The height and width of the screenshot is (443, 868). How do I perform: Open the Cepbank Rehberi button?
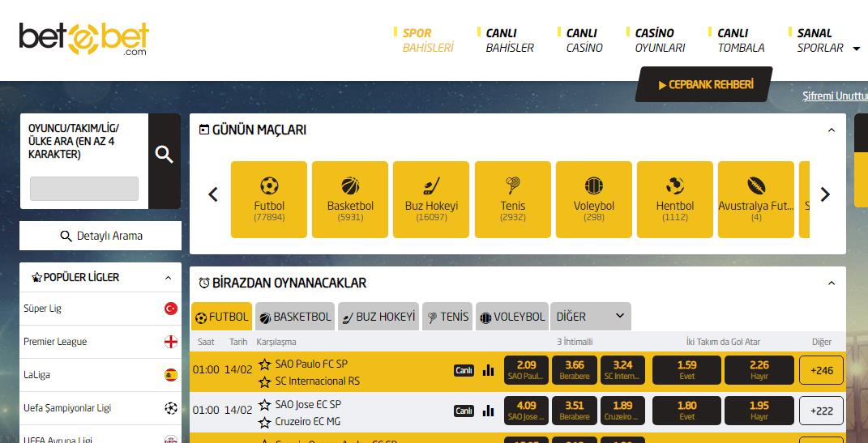click(x=703, y=84)
